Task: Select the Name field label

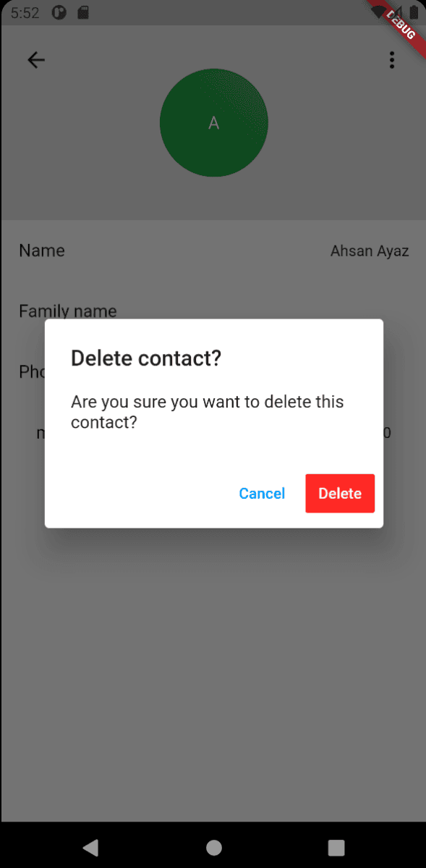Action: (x=42, y=250)
